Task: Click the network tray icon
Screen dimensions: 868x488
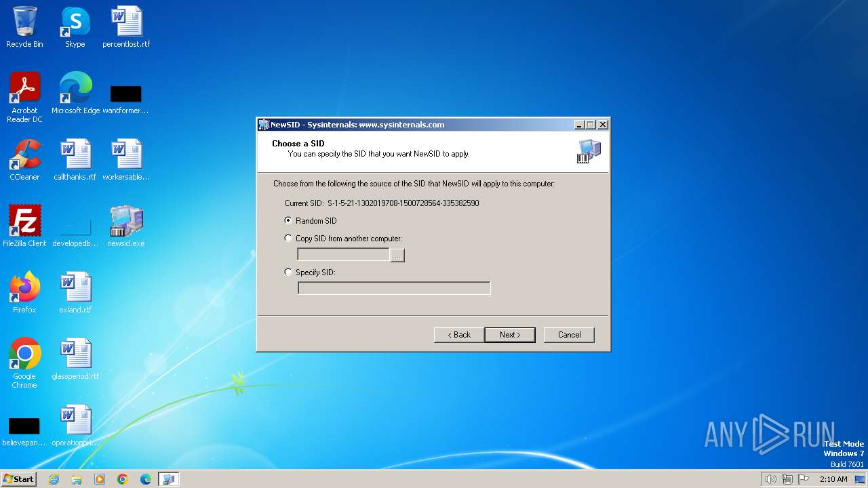Action: tap(787, 479)
